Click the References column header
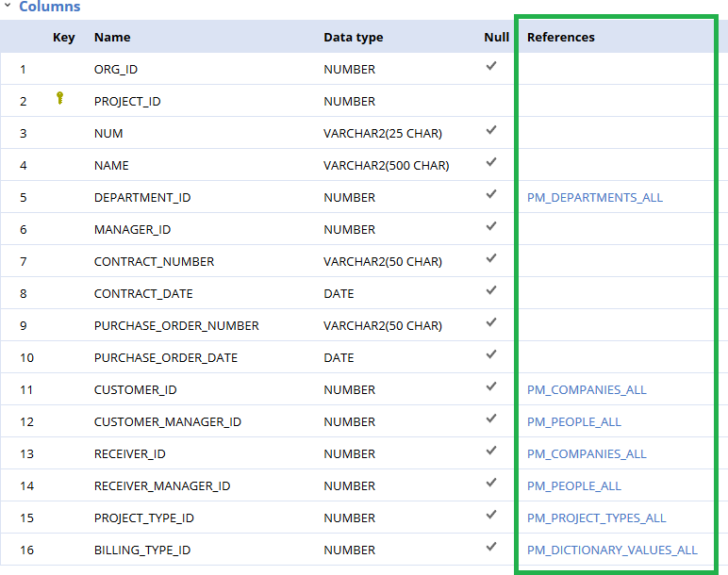Screen dimensions: 728x575 tap(560, 37)
